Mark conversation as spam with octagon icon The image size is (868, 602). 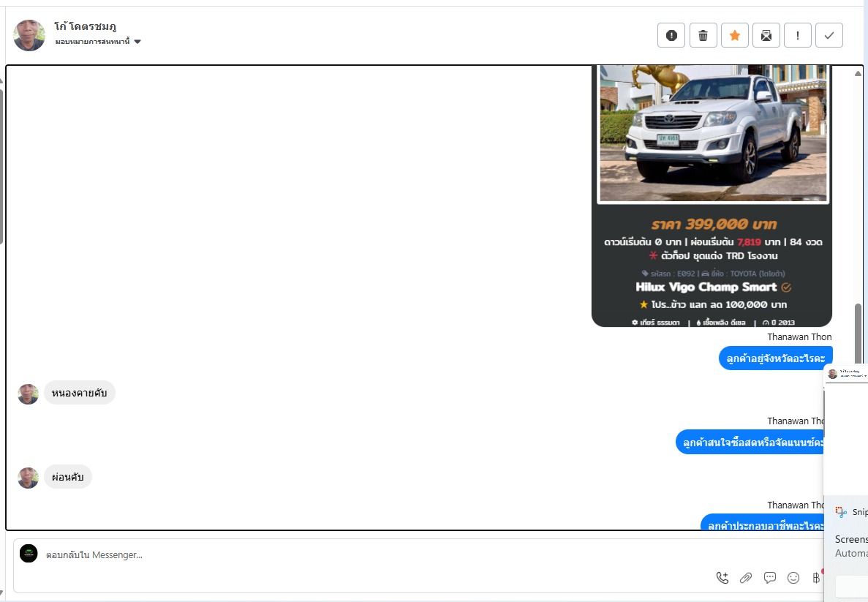(671, 35)
